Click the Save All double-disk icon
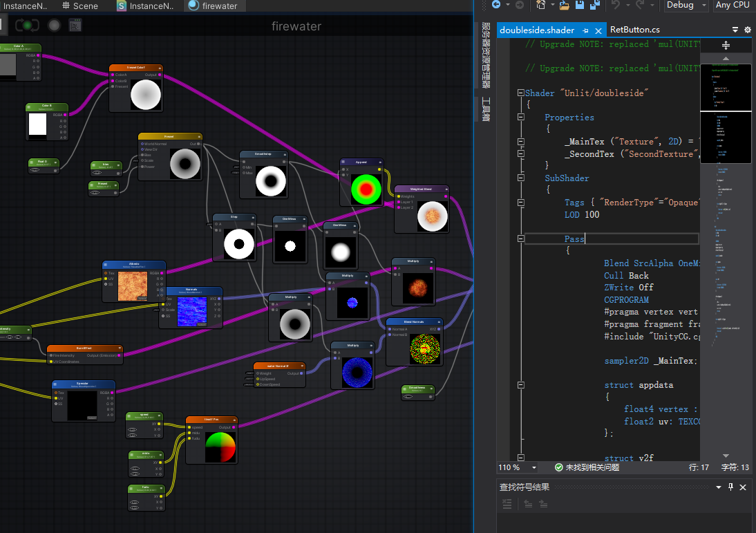The width and height of the screenshot is (756, 533). coord(594,5)
